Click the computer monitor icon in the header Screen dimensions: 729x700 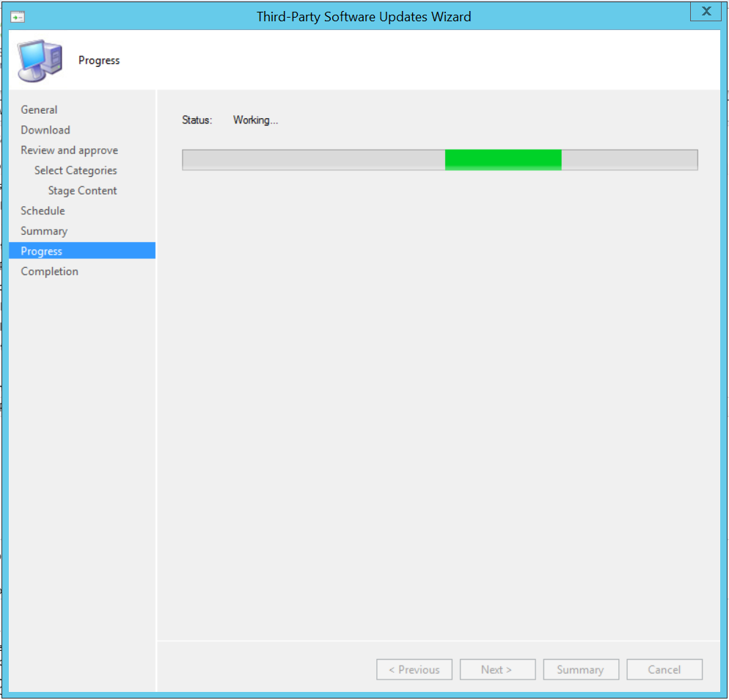[x=40, y=60]
